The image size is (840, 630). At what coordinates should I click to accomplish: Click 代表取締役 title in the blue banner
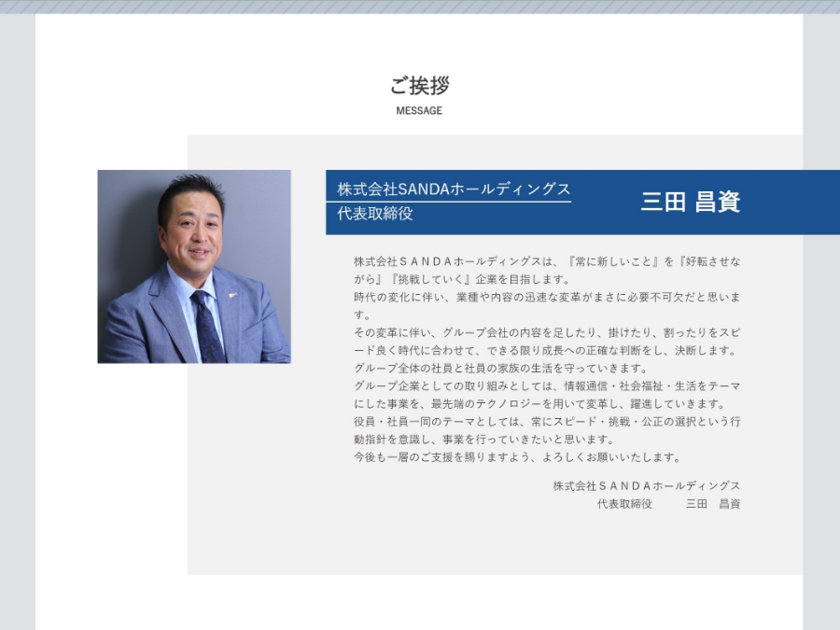point(374,213)
